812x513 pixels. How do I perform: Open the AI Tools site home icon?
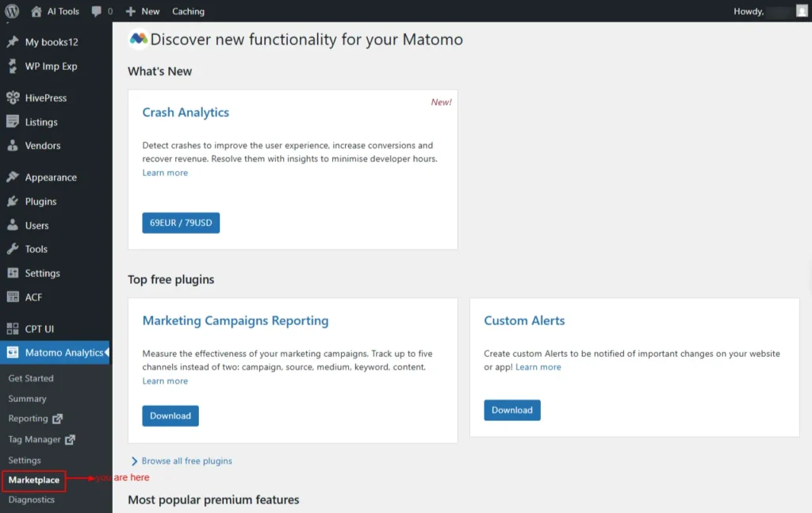point(36,11)
